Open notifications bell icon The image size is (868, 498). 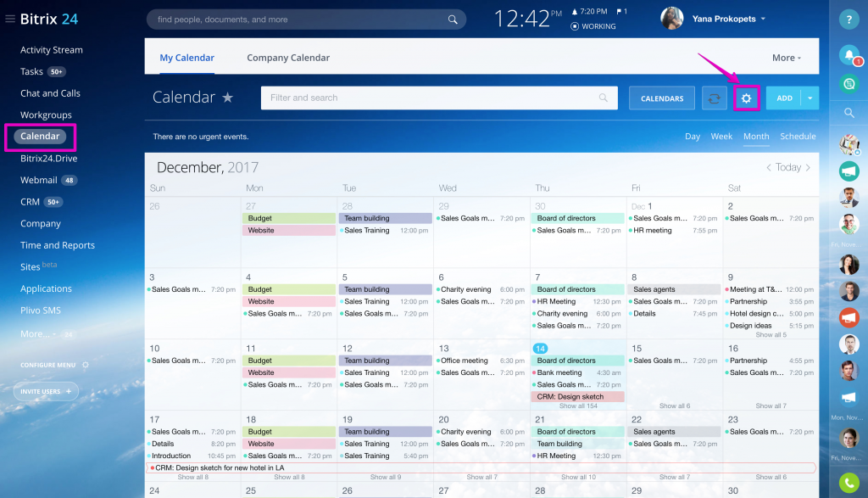pyautogui.click(x=849, y=55)
